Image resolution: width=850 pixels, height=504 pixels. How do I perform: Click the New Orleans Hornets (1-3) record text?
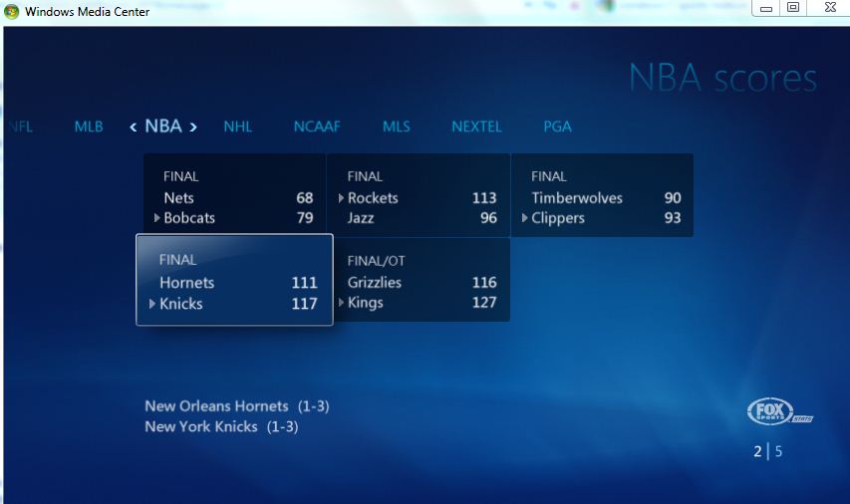[237, 406]
